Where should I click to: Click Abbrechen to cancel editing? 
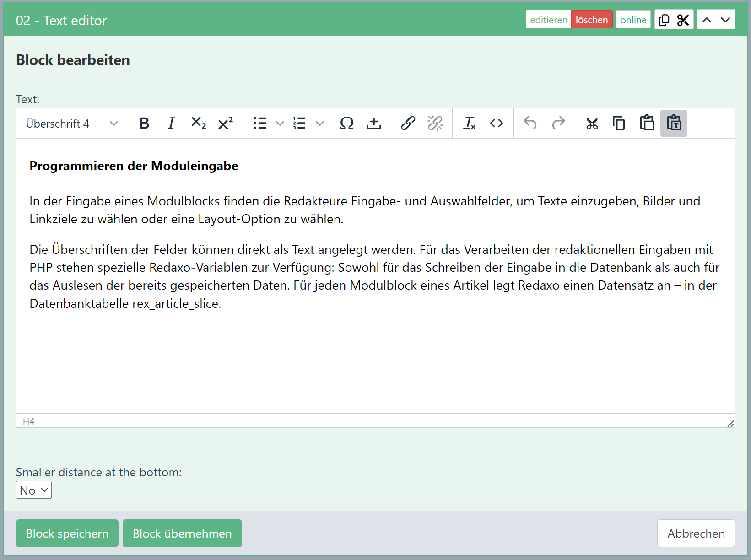click(696, 533)
